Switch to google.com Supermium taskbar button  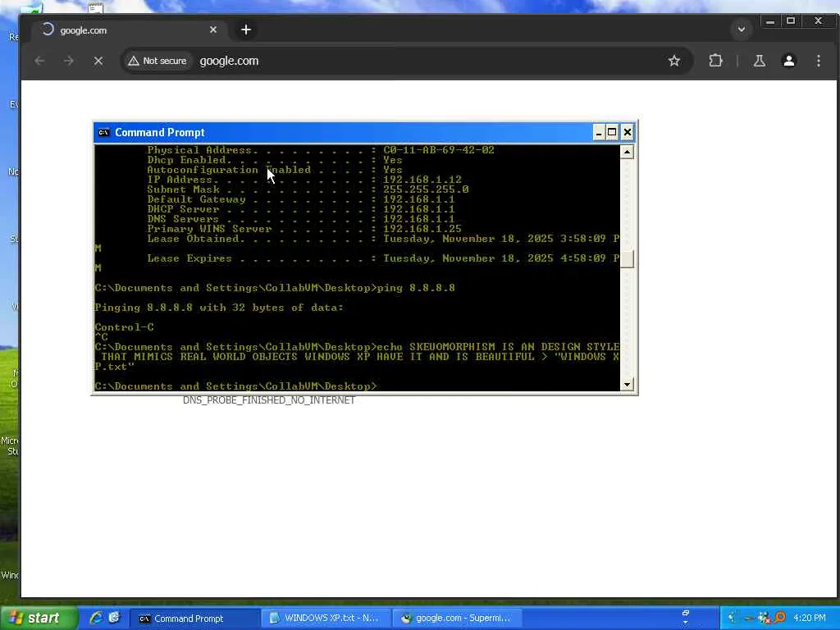pos(457,619)
